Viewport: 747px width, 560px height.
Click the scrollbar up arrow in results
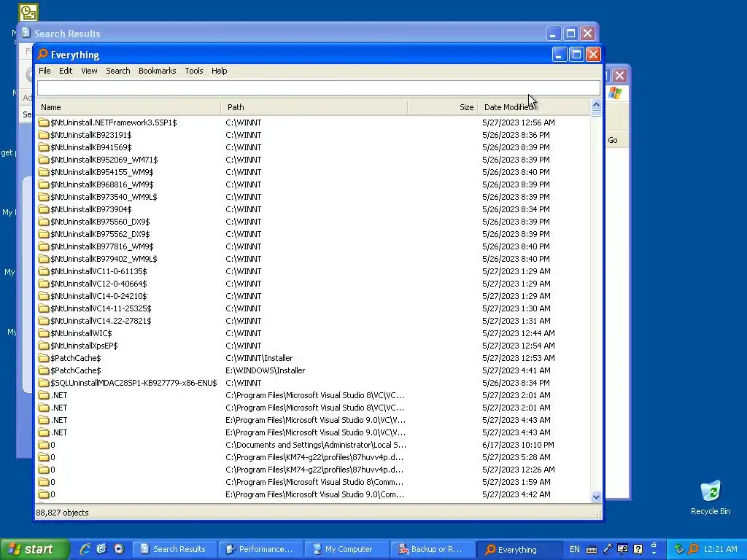(596, 105)
